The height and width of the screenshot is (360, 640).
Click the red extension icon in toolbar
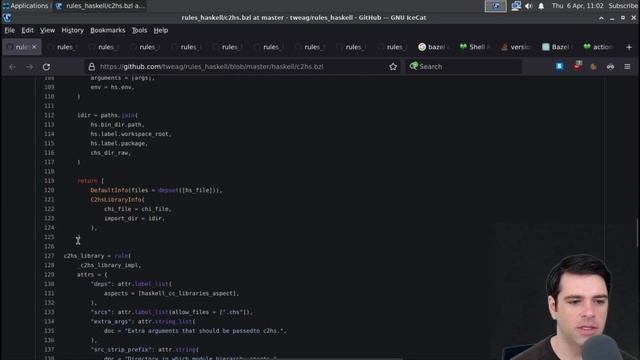coord(577,66)
